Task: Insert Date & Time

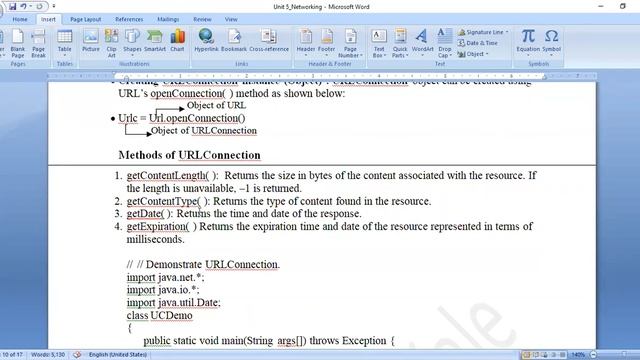Action: pyautogui.click(x=478, y=43)
